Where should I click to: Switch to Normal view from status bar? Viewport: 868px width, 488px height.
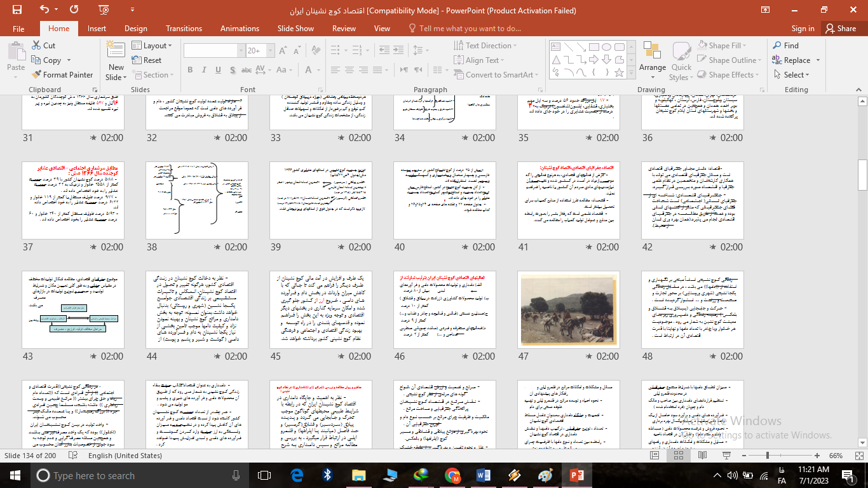pyautogui.click(x=654, y=456)
